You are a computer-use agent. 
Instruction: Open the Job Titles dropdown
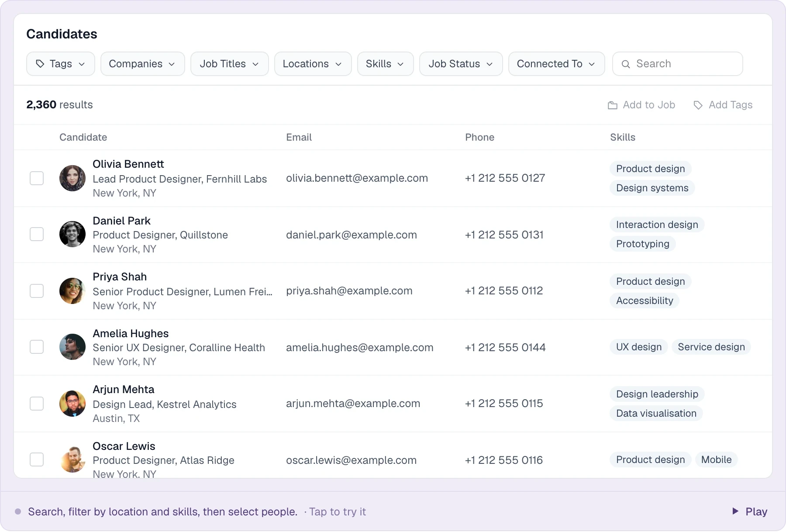pos(230,64)
